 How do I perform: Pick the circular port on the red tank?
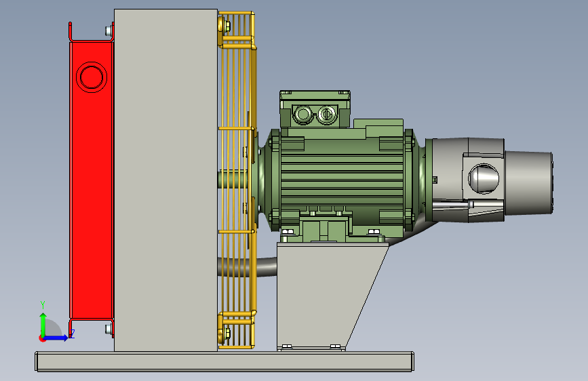92,77
